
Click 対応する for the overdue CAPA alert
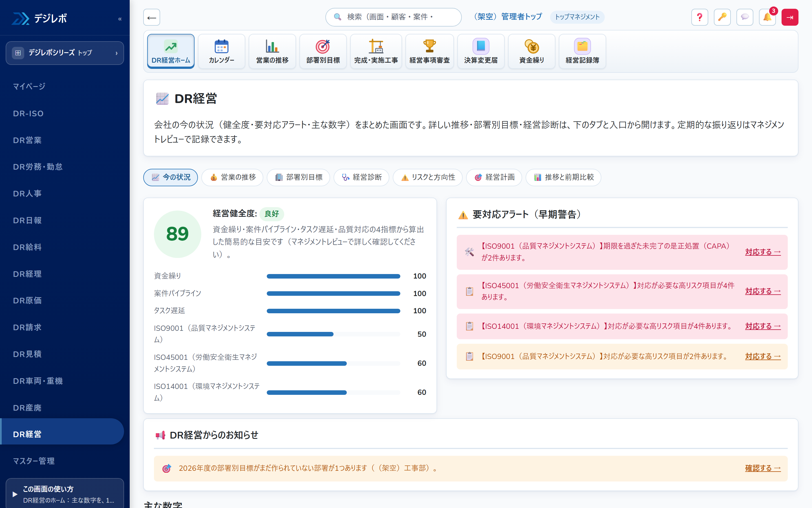tap(763, 252)
